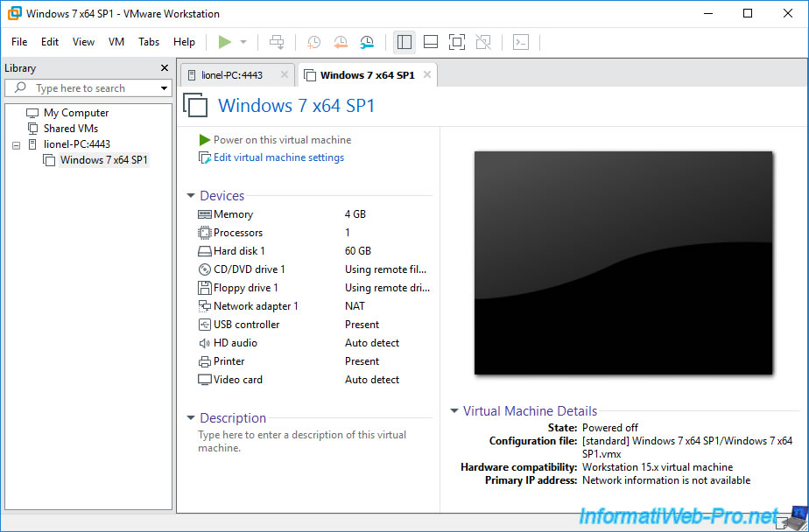
Task: Open the Tabs menu
Action: [149, 42]
